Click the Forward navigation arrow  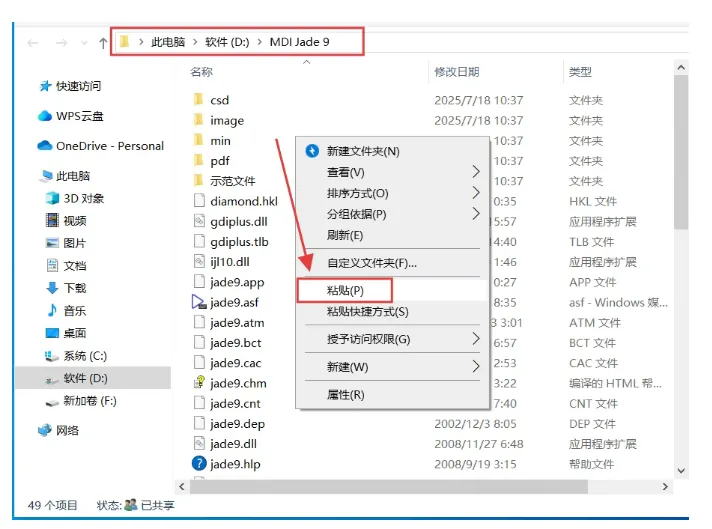(61, 43)
